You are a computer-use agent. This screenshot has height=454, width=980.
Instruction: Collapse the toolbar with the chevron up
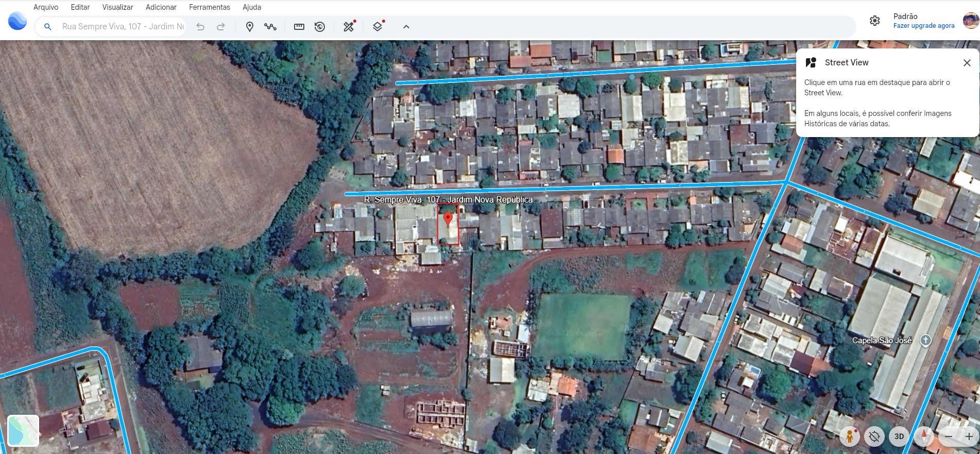coord(406,27)
